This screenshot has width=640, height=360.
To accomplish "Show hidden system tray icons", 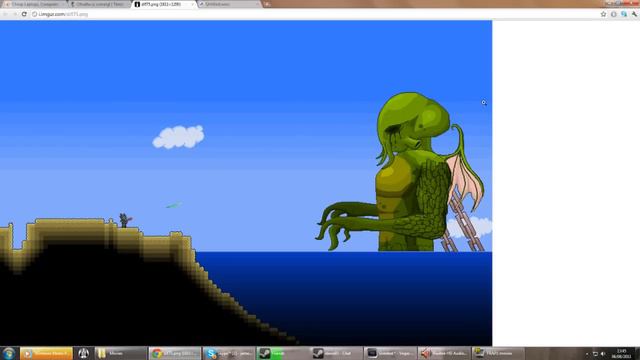I will pyautogui.click(x=587, y=354).
